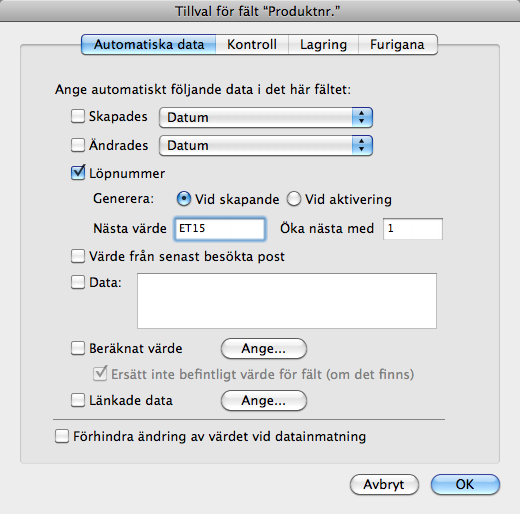Switch to the Lagring tab
This screenshot has height=514, width=520.
pos(323,44)
